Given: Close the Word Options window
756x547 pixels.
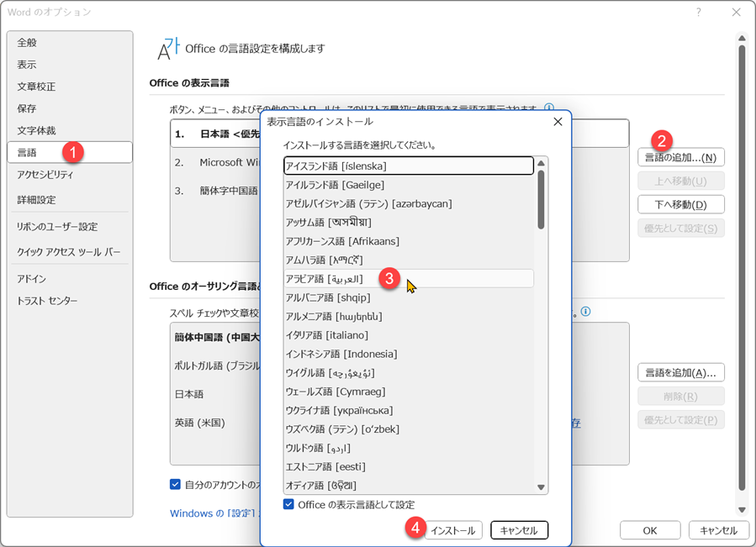Looking at the screenshot, I should (736, 12).
